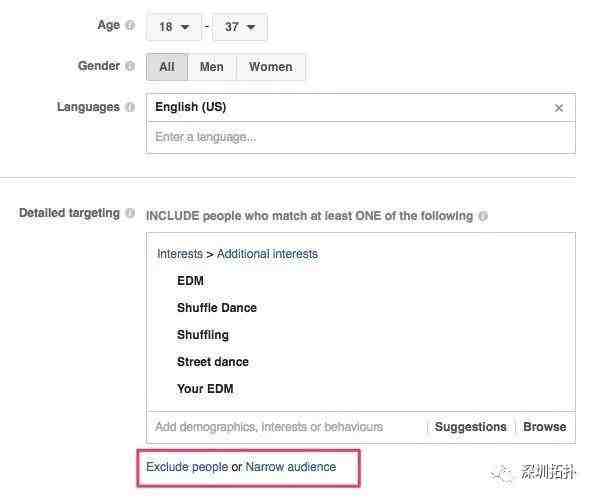
Task: Click Add demographics, interests or behaviours field
Action: [288, 427]
